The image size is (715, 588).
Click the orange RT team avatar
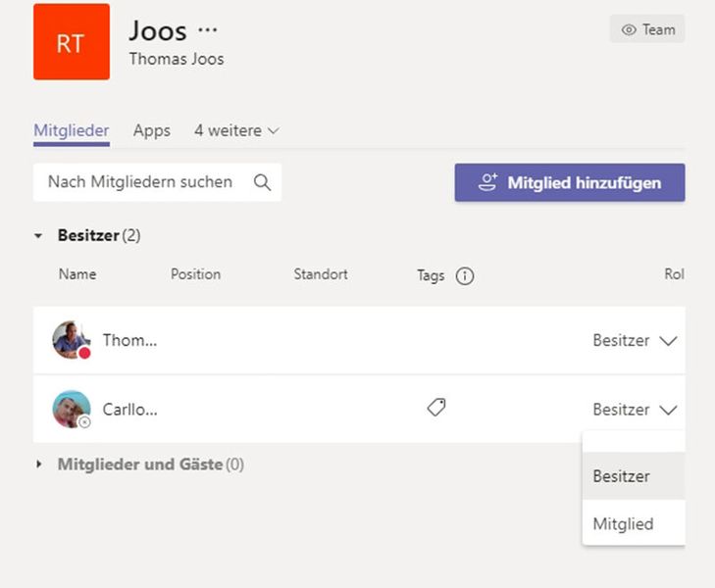click(x=72, y=42)
